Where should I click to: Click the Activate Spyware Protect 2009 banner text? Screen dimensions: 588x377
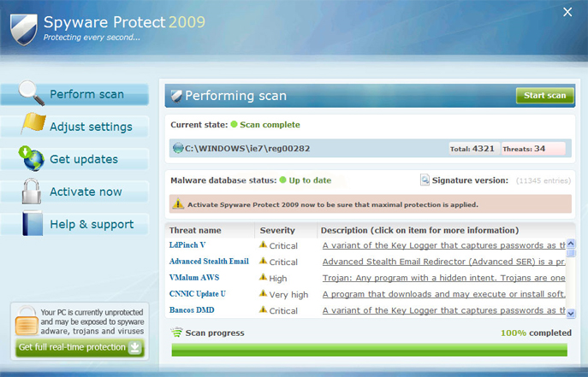(x=333, y=205)
